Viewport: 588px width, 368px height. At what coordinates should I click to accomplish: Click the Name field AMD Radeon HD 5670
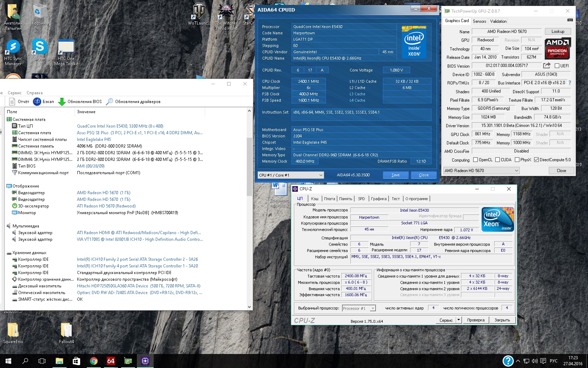[507, 32]
